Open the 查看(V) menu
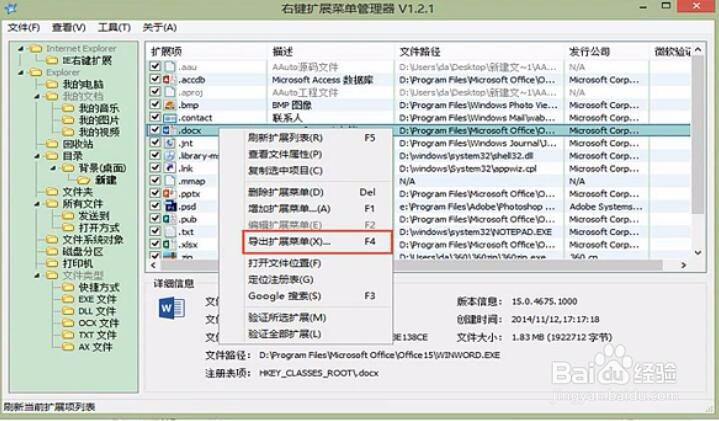This screenshot has width=719, height=421. point(69,28)
